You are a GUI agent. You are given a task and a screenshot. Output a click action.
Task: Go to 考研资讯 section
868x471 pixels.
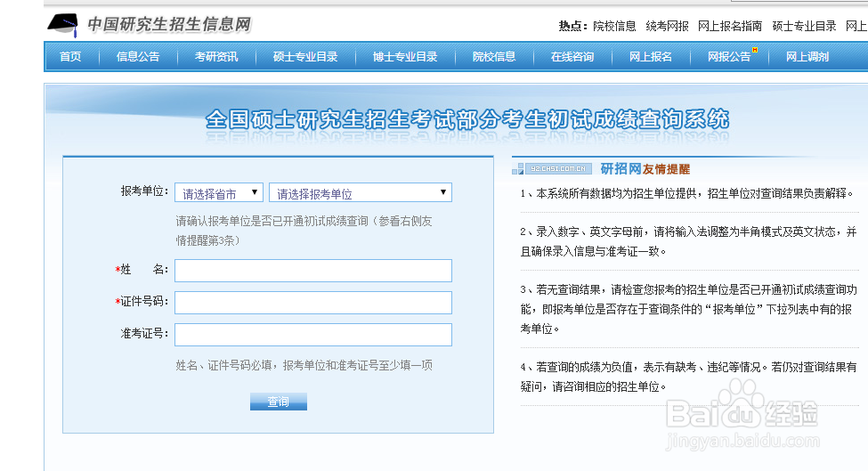pyautogui.click(x=216, y=56)
